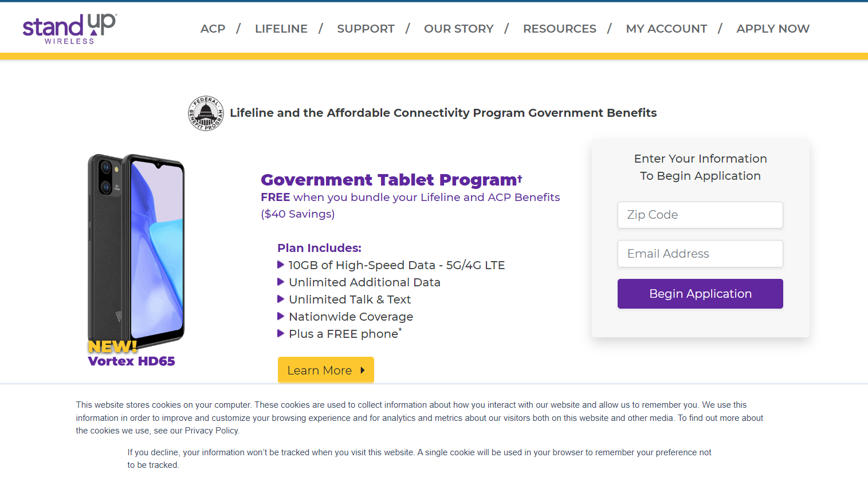This screenshot has height=477, width=868.
Task: Click the purple triangle bullet beside Nationwide Coverage
Action: (x=281, y=316)
